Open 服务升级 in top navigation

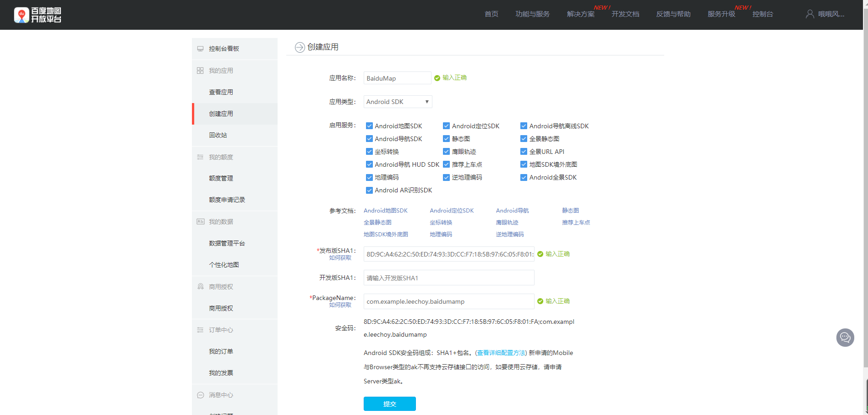pos(721,14)
